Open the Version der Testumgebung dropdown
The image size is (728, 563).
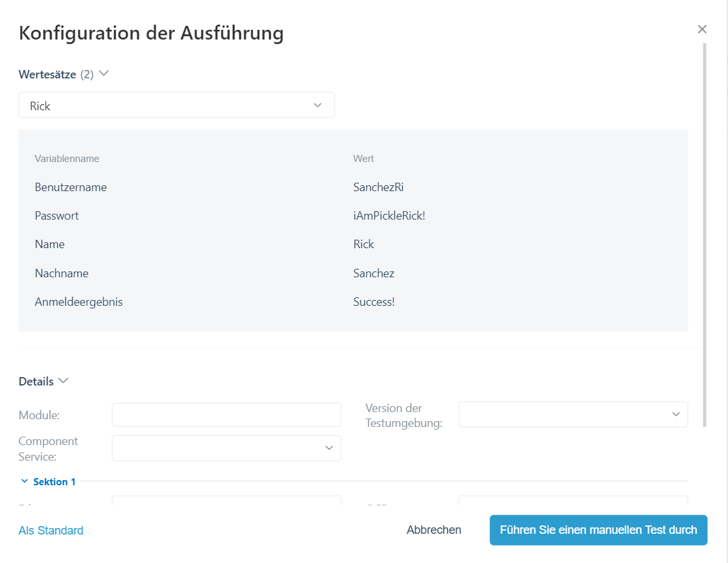[x=572, y=415]
